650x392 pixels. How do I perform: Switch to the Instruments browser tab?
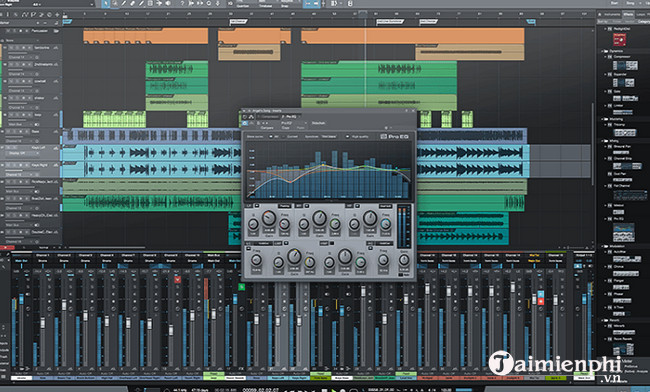pos(611,15)
